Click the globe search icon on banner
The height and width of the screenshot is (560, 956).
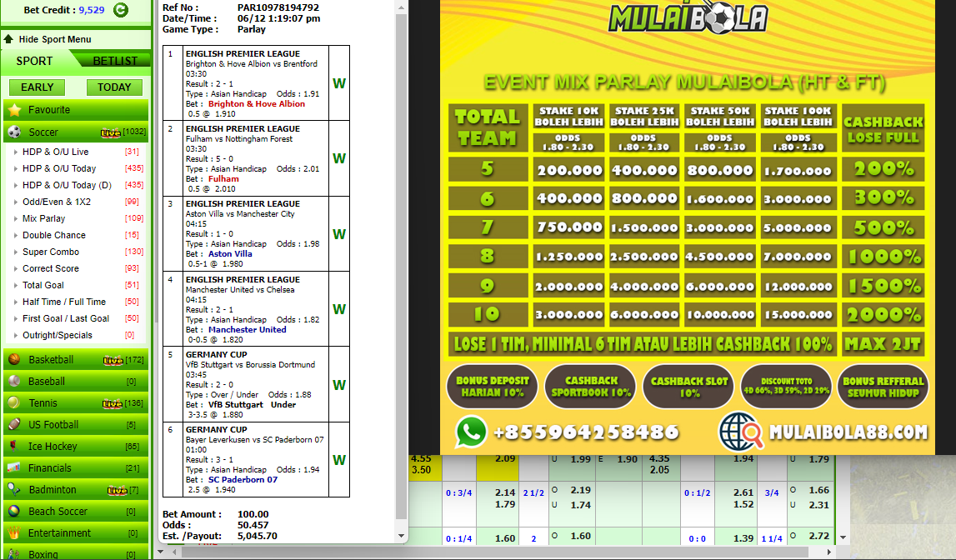pyautogui.click(x=741, y=432)
